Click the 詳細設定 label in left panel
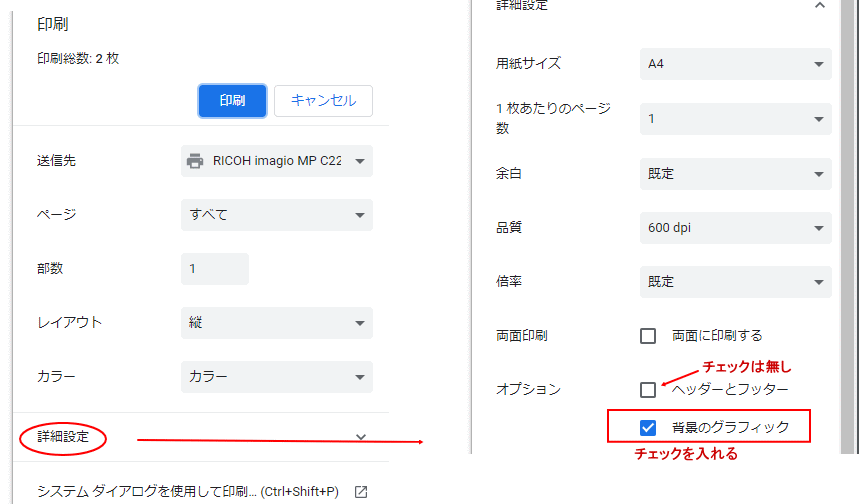This screenshot has height=504, width=859. click(63, 437)
